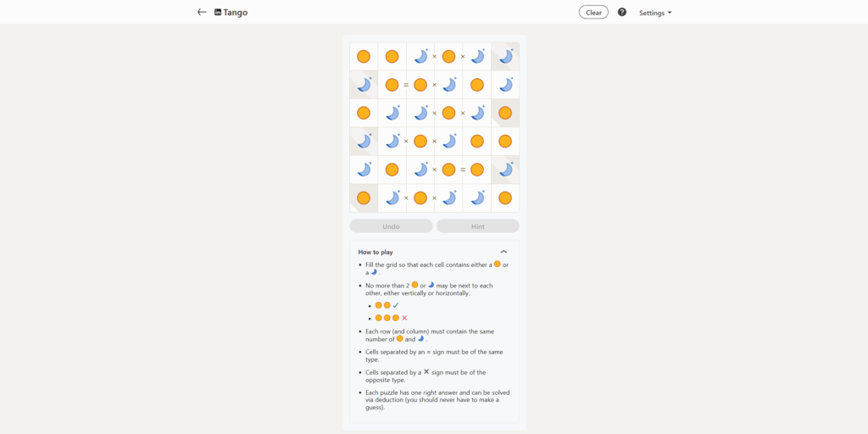Request a Hint
The height and width of the screenshot is (434, 868).
click(x=478, y=226)
